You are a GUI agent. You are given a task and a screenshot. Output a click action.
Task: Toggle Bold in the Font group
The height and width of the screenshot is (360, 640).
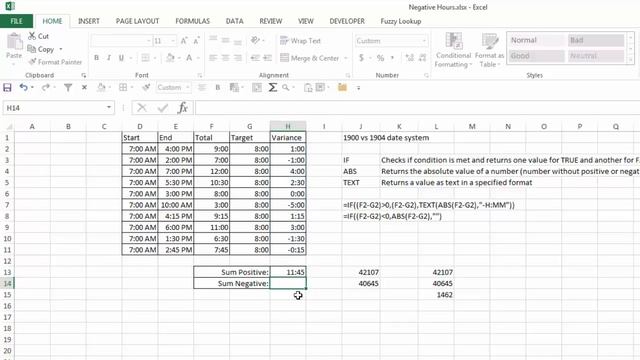[96, 58]
